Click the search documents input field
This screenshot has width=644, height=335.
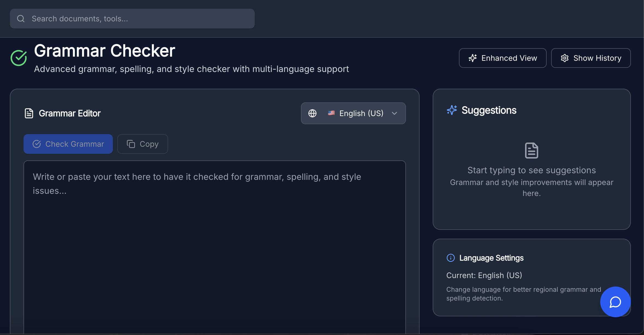tap(132, 18)
